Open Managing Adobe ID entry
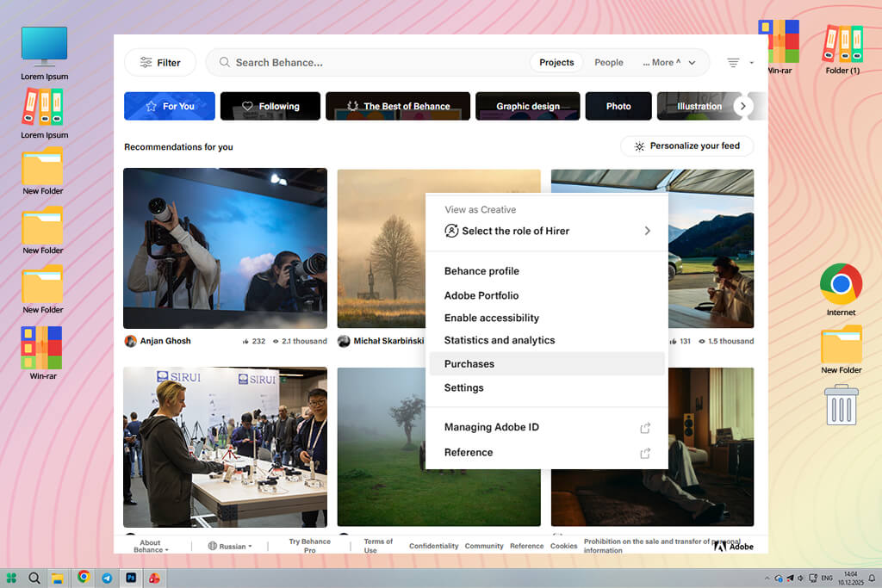 [x=492, y=427]
